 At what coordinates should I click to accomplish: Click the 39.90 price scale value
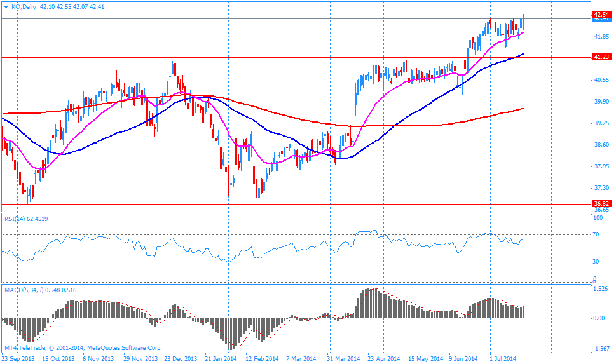click(x=601, y=101)
